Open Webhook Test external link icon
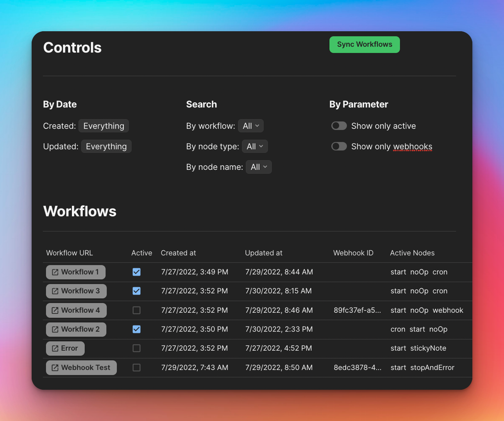Viewport: 504px width, 421px height. (55, 367)
